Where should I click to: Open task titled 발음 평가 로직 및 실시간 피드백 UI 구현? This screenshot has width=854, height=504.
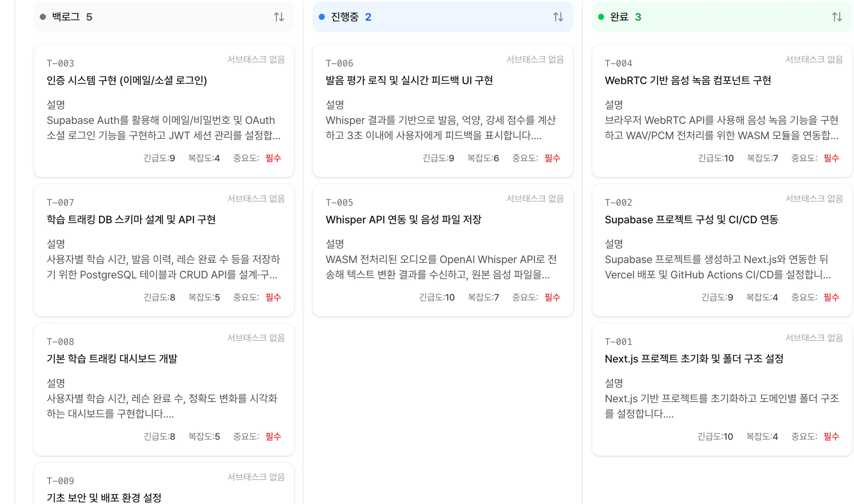(x=409, y=80)
